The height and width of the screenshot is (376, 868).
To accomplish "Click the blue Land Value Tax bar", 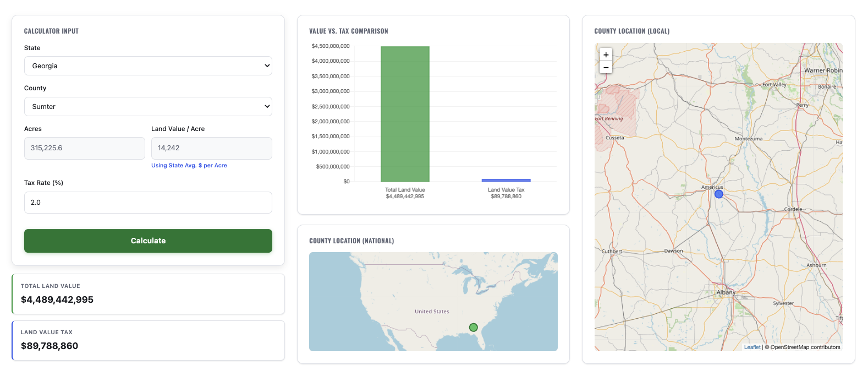I will (506, 180).
